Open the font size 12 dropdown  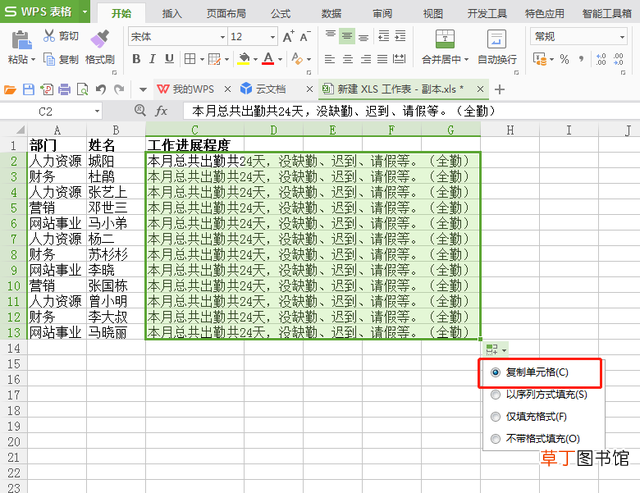point(273,37)
